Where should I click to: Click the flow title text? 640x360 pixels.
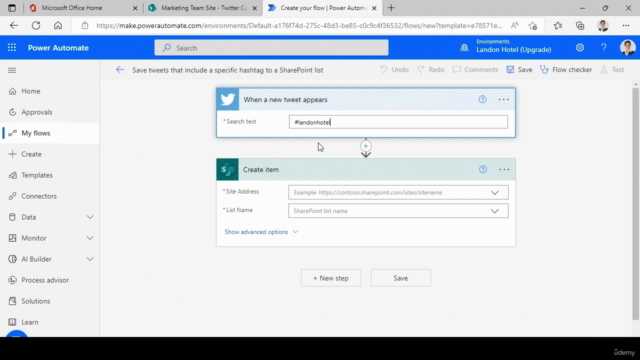[228, 70]
